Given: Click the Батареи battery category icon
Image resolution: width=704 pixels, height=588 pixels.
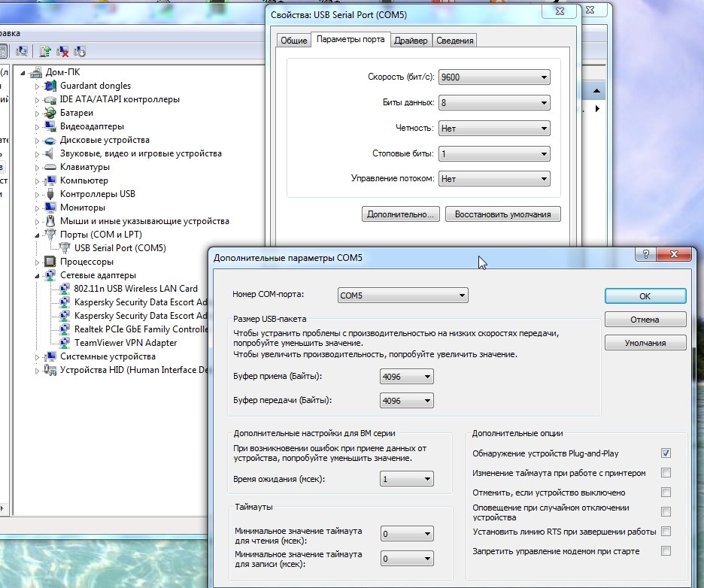Looking at the screenshot, I should tap(50, 113).
